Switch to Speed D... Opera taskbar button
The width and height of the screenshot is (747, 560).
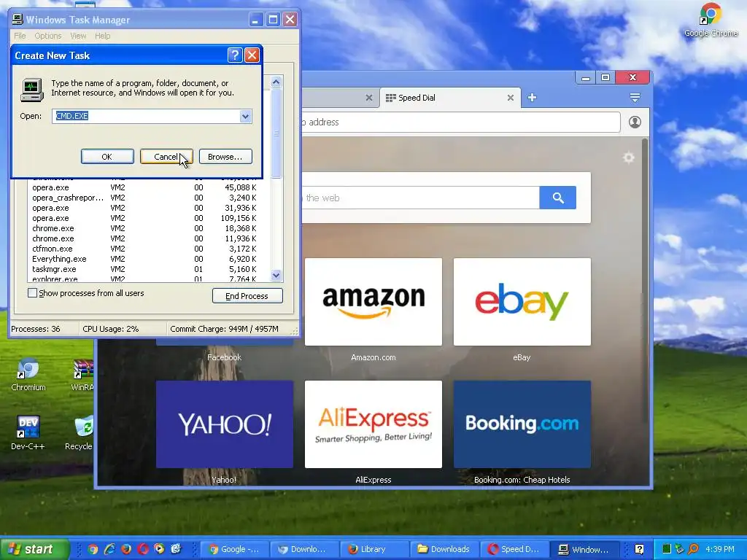pos(514,549)
